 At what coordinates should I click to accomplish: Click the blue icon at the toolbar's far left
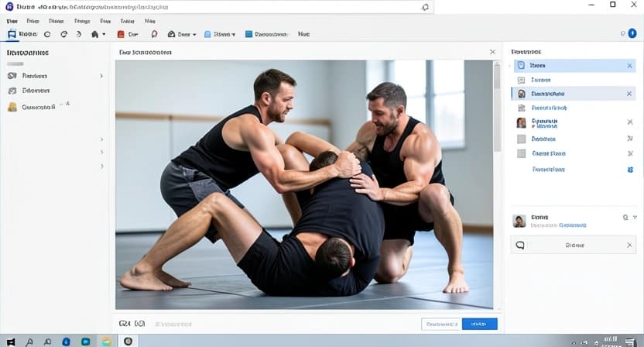pos(12,34)
